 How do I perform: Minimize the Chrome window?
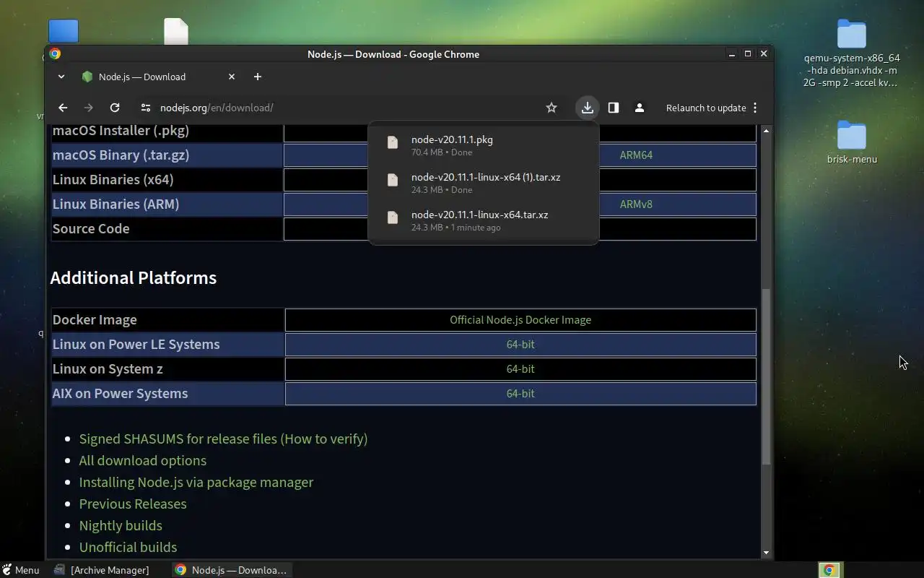[x=732, y=54]
